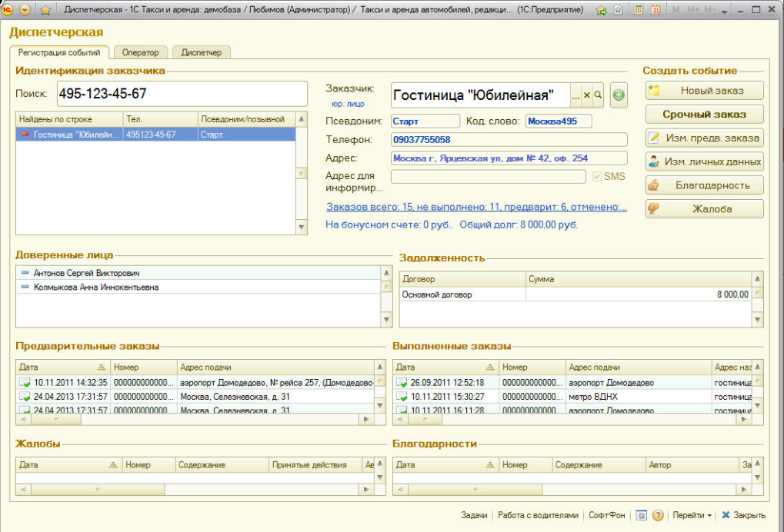
Task: Open the help question mark icon
Action: point(658,516)
